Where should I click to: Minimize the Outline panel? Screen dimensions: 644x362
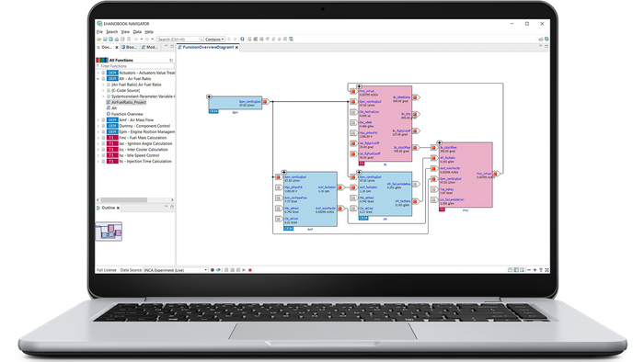pyautogui.click(x=167, y=207)
